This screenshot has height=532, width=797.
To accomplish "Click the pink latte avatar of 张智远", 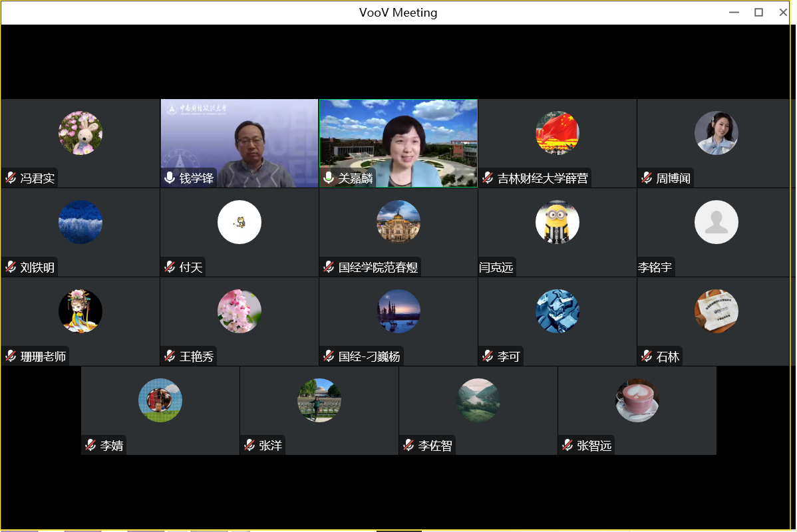I will point(637,400).
